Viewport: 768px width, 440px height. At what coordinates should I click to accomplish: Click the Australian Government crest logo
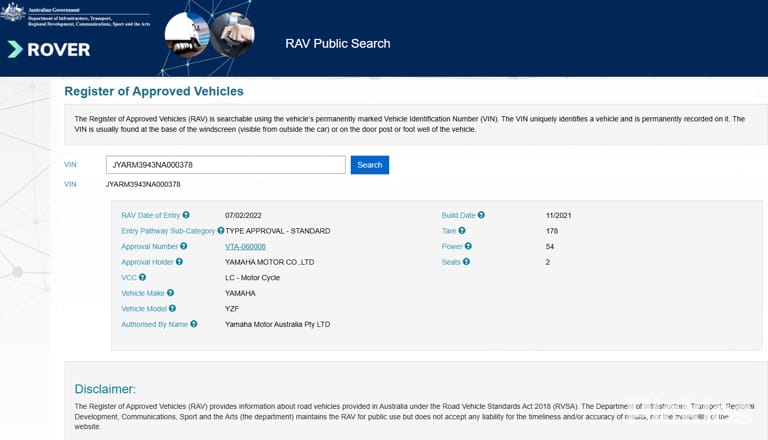(x=13, y=12)
